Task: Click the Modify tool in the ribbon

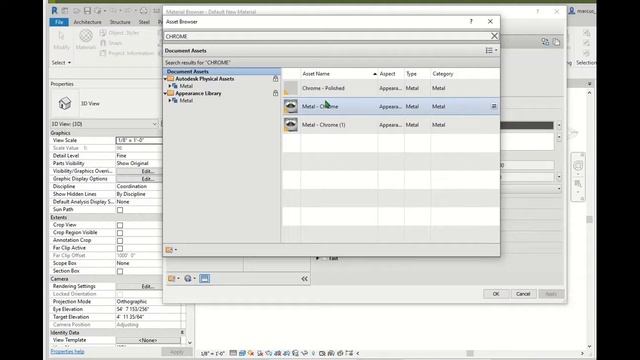Action: pos(61,40)
